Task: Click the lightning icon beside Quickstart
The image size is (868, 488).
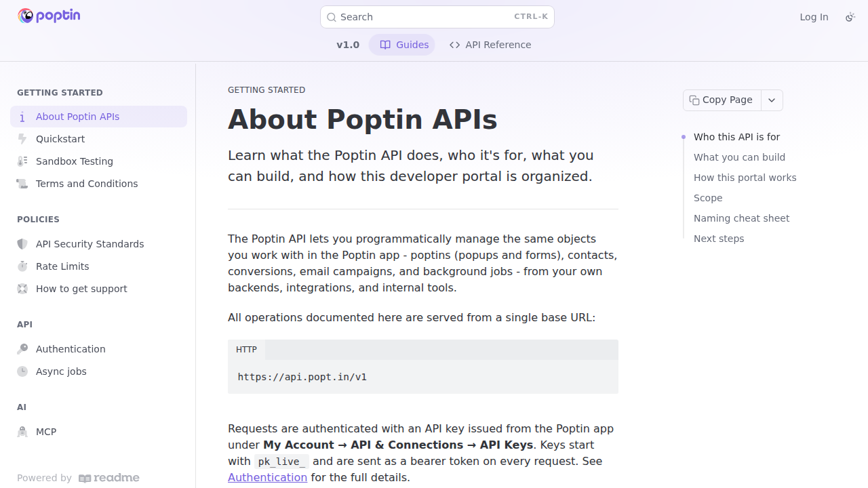Action: (22, 139)
